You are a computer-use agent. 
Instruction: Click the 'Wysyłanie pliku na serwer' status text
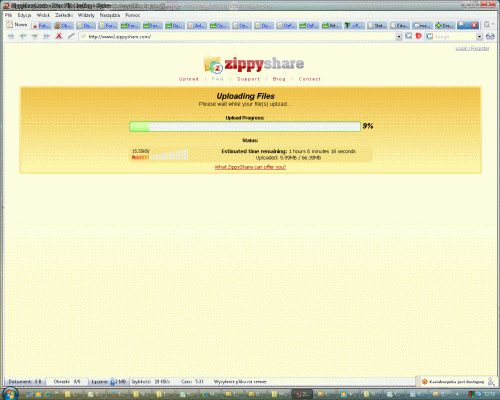[240, 382]
